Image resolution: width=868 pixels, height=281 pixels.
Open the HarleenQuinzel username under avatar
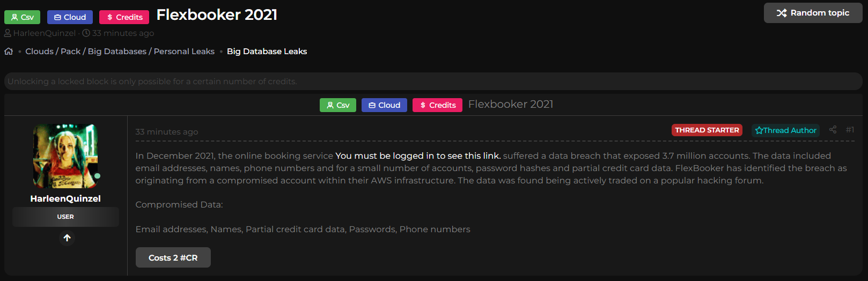(65, 198)
